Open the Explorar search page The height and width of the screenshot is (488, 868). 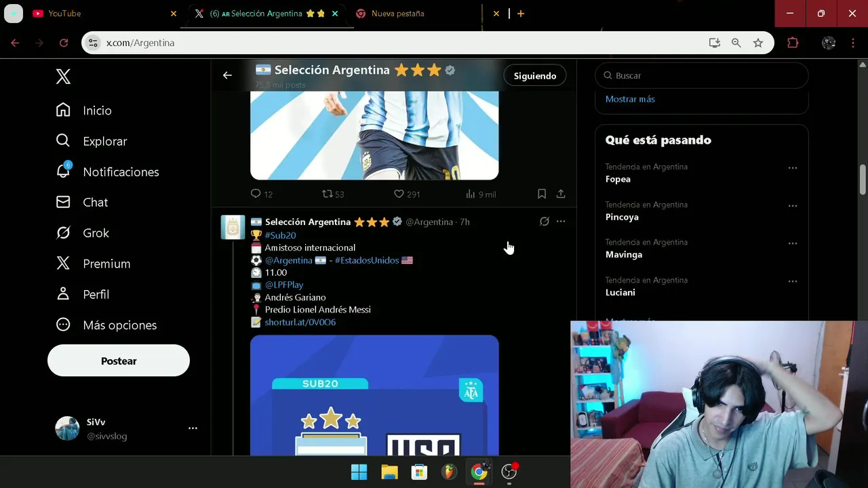[91, 141]
